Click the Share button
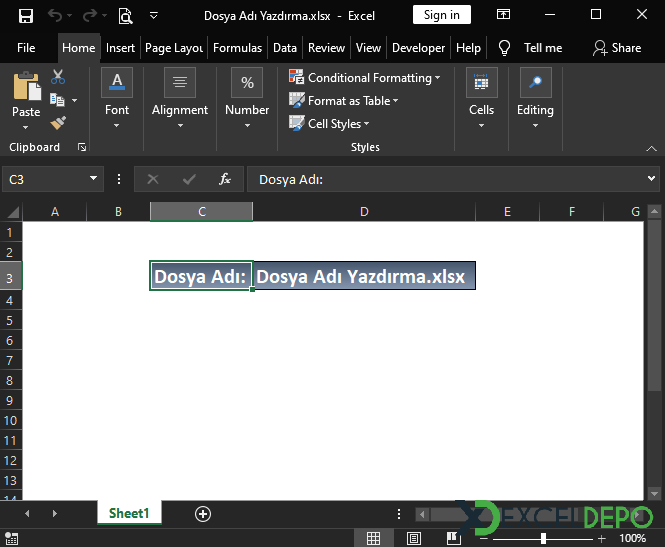The height and width of the screenshot is (547, 665). (x=617, y=48)
